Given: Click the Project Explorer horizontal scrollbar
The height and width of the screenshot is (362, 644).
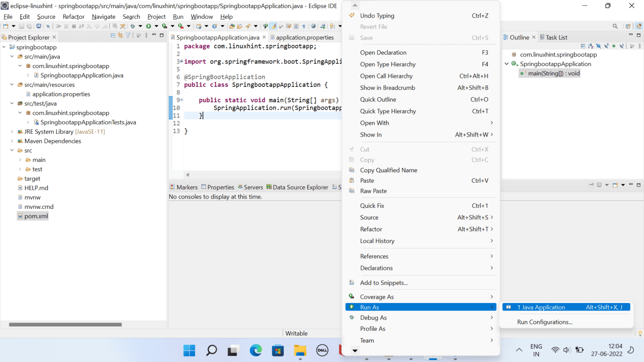Looking at the screenshot, I should (x=65, y=324).
